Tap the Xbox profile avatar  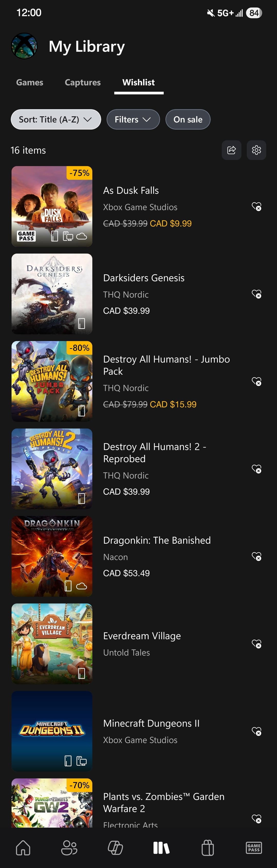point(24,46)
